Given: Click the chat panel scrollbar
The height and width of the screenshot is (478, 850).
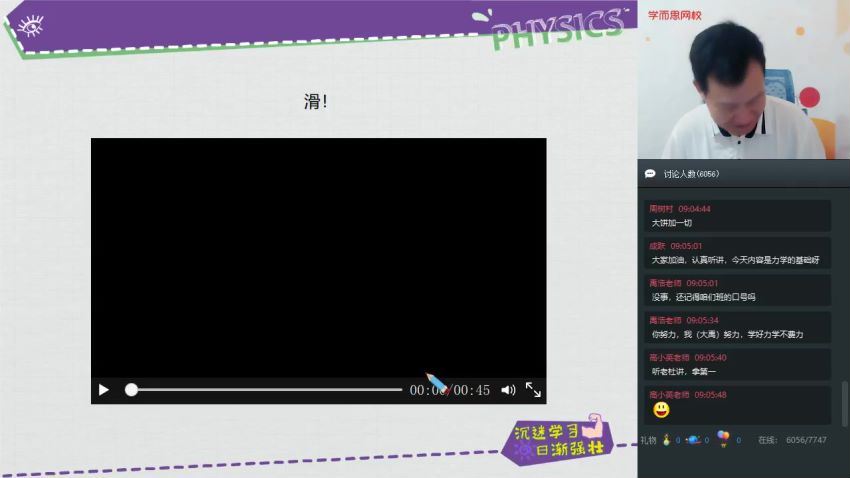Looking at the screenshot, I should click(x=843, y=402).
